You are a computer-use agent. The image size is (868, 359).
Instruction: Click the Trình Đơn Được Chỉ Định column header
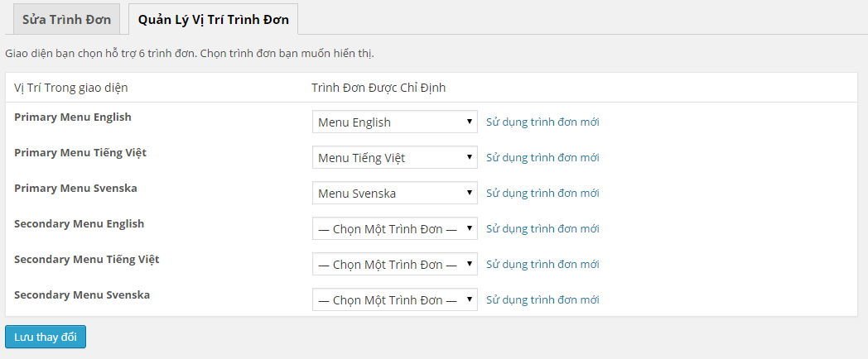point(379,87)
